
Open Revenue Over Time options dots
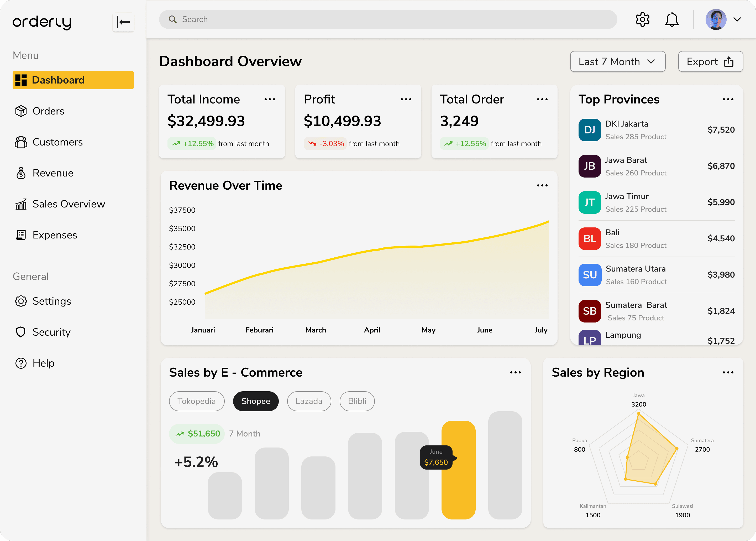pyautogui.click(x=542, y=186)
